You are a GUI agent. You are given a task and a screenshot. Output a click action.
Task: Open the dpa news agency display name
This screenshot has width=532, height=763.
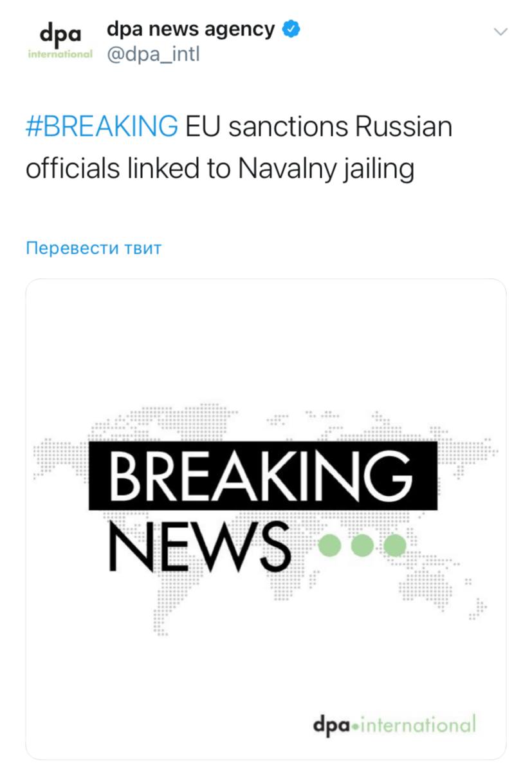[x=190, y=29]
